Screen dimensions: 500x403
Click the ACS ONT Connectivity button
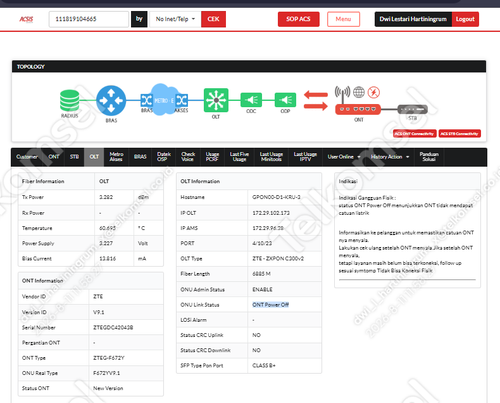pyautogui.click(x=414, y=134)
